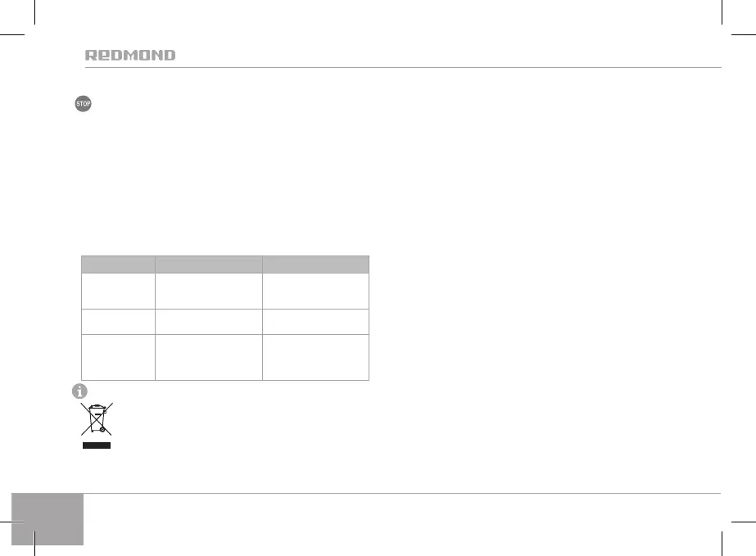The width and height of the screenshot is (756, 556).
Task: Click the round STOP warning icon
Action: tap(83, 104)
